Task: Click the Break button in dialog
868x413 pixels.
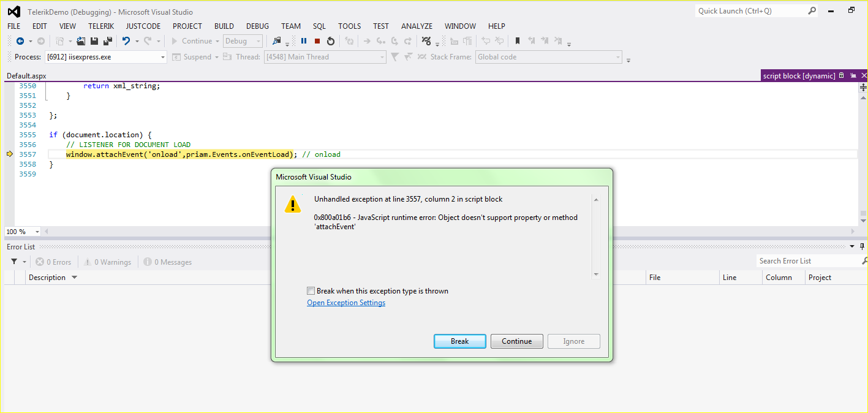Action: (460, 341)
